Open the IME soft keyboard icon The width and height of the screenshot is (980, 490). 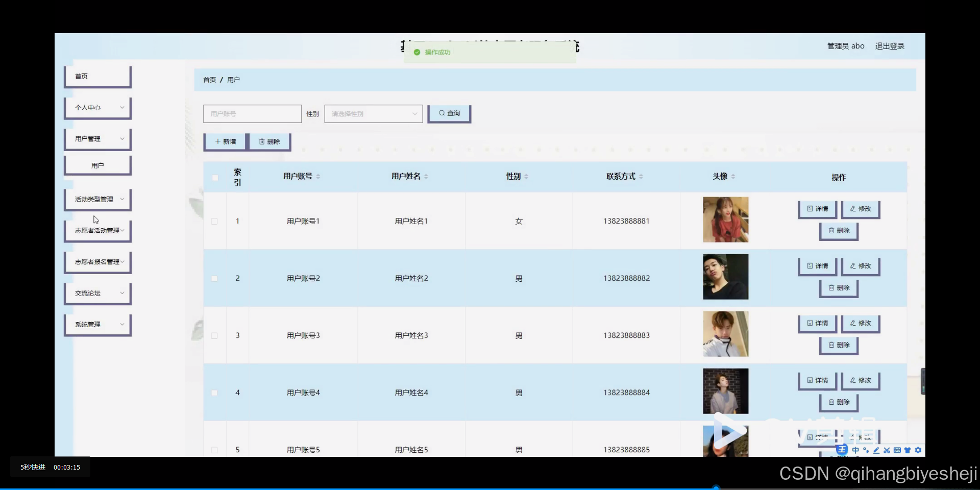click(897, 450)
